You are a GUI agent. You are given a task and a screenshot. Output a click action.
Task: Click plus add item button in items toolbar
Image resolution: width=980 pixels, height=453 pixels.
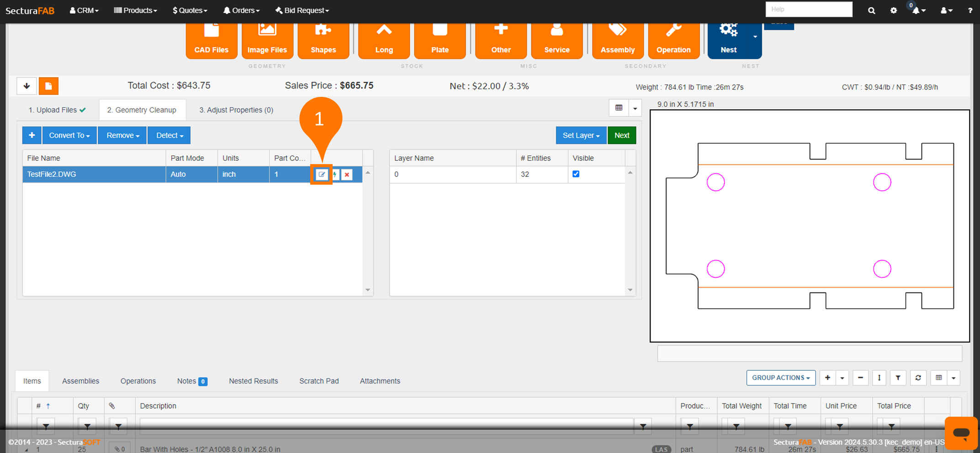[827, 378]
